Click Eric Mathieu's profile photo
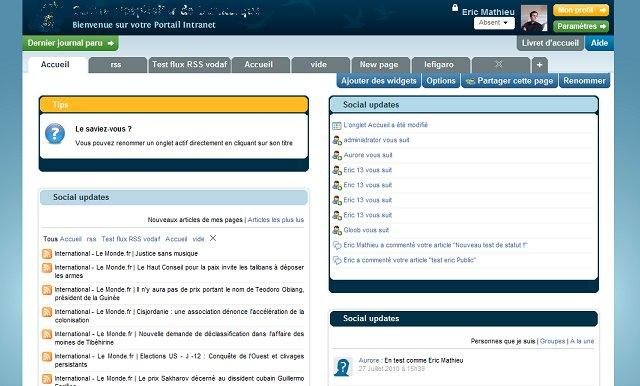 tap(534, 18)
